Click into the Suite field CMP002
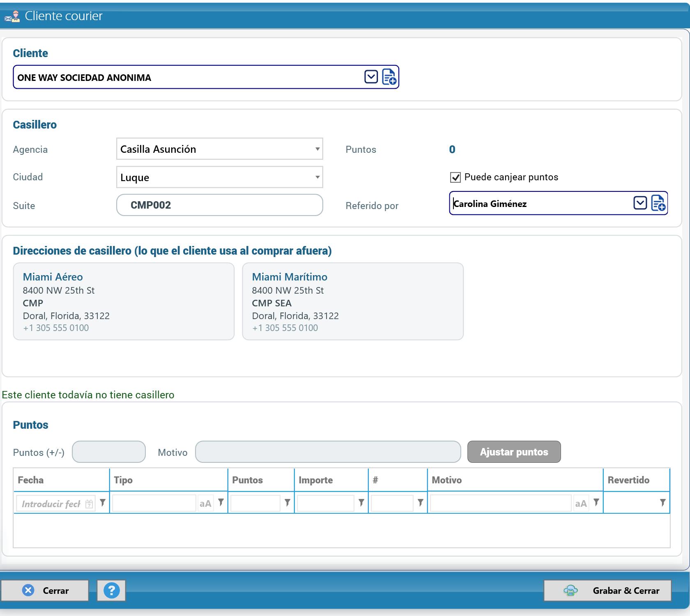Screen dimensions: 690x616 coord(220,205)
